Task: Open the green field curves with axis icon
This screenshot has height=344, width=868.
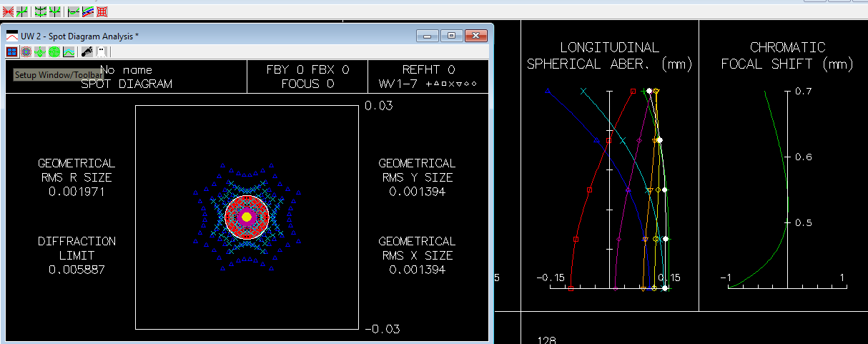Action: tap(41, 12)
